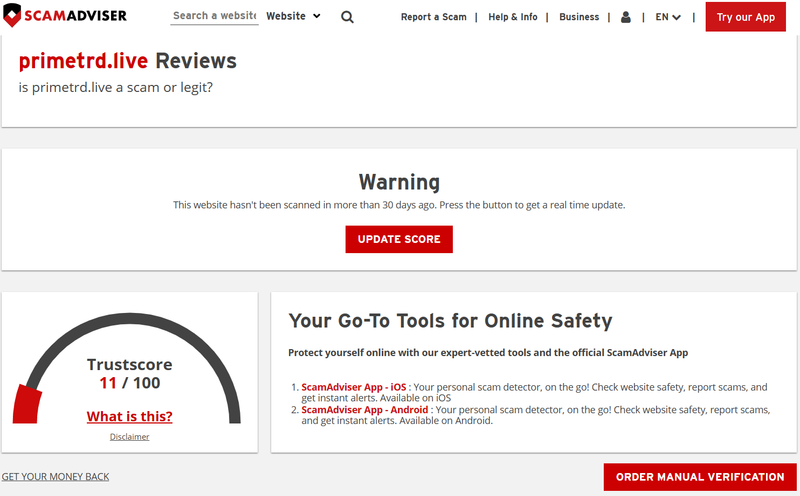This screenshot has height=496, width=800.
Task: Click the Trustscore 11 / 100 value
Action: pos(130,383)
